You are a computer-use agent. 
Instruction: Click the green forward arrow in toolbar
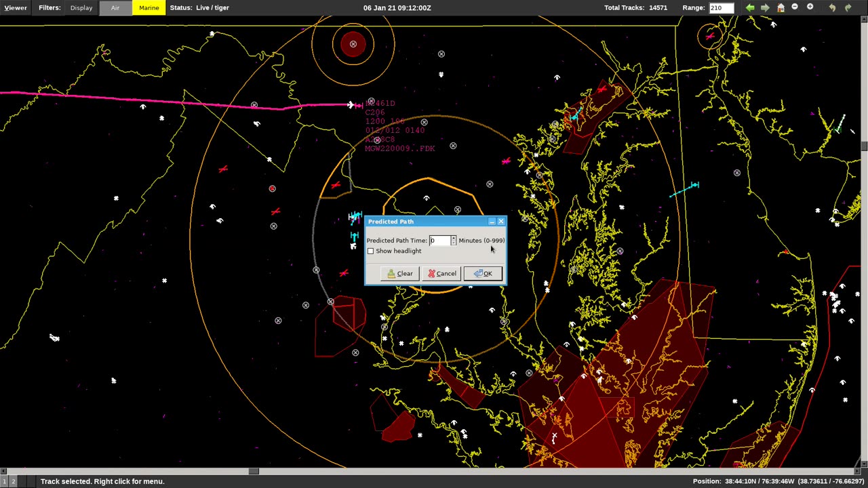pyautogui.click(x=765, y=7)
